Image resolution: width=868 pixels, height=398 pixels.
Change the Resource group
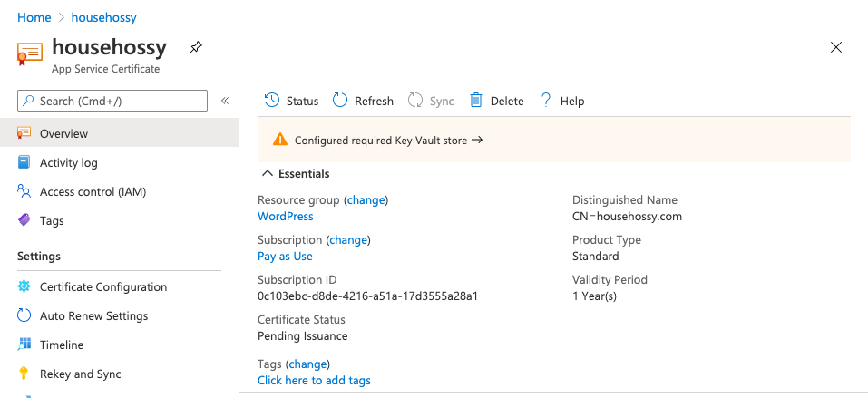point(366,200)
